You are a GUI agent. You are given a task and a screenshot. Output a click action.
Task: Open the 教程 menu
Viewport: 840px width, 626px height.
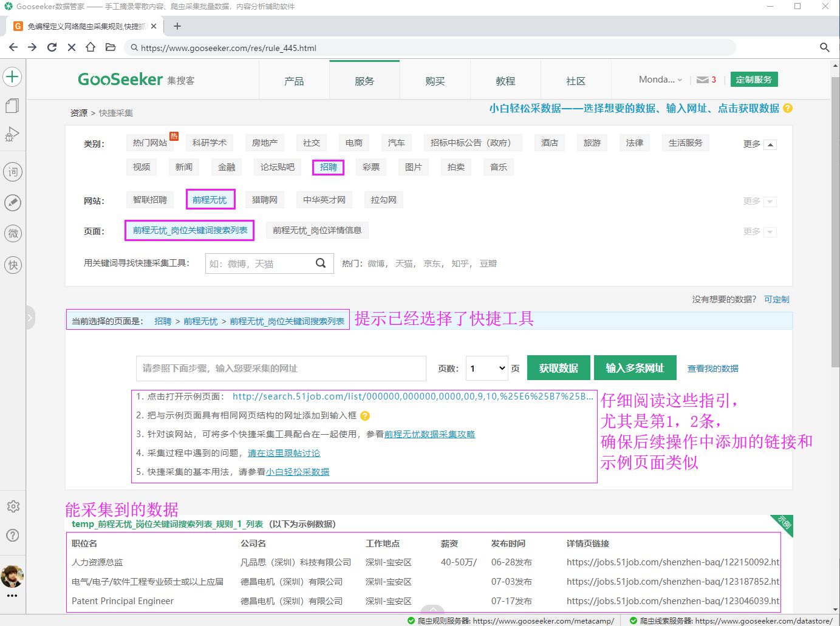pos(505,81)
